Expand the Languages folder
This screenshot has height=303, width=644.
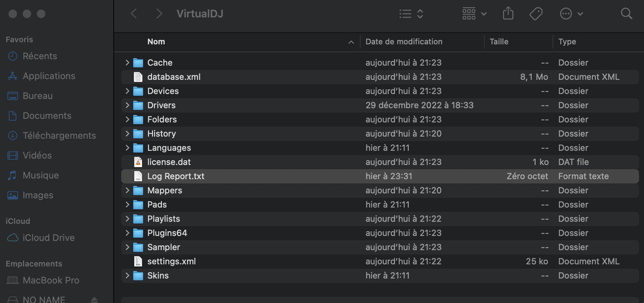click(127, 148)
